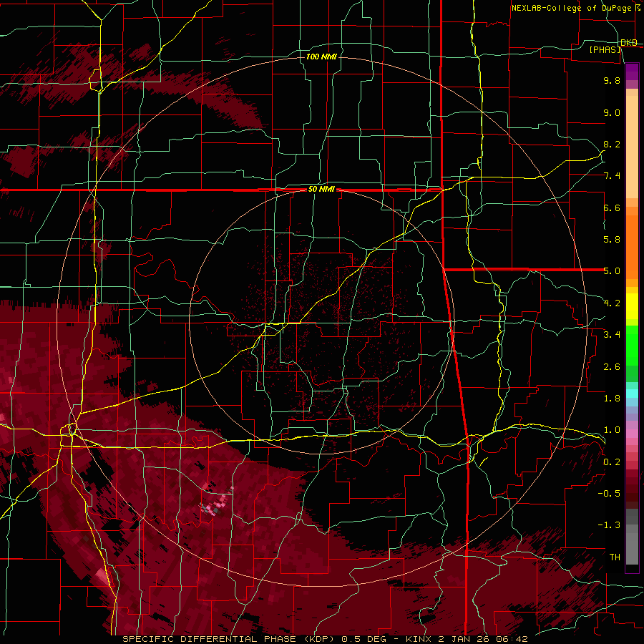Viewport: 644px width, 644px height.
Task: Click the Specific Differential Phase KINX caption
Action: [x=325, y=639]
